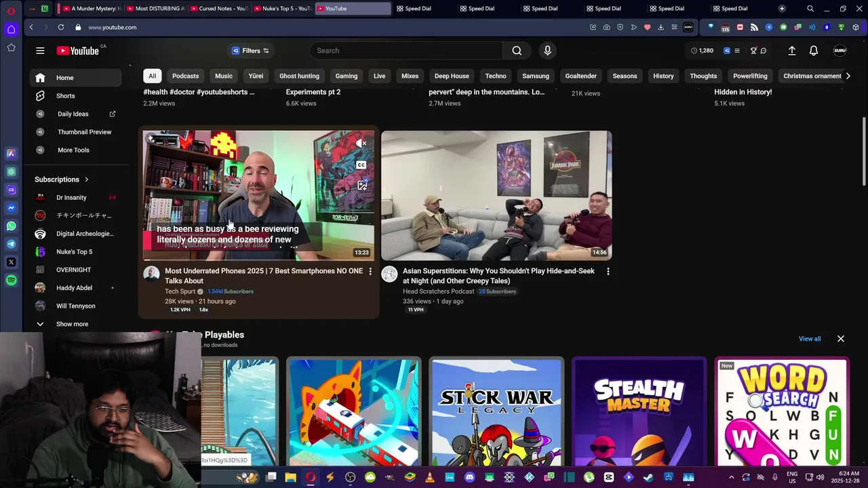The width and height of the screenshot is (868, 488).
Task: Open YouTube notifications bell
Action: coord(813,51)
